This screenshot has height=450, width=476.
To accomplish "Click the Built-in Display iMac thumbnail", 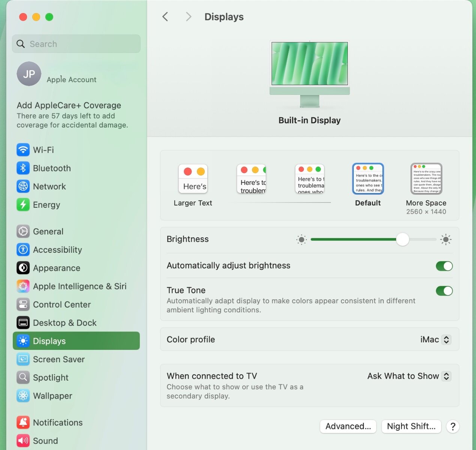I will 310,74.
